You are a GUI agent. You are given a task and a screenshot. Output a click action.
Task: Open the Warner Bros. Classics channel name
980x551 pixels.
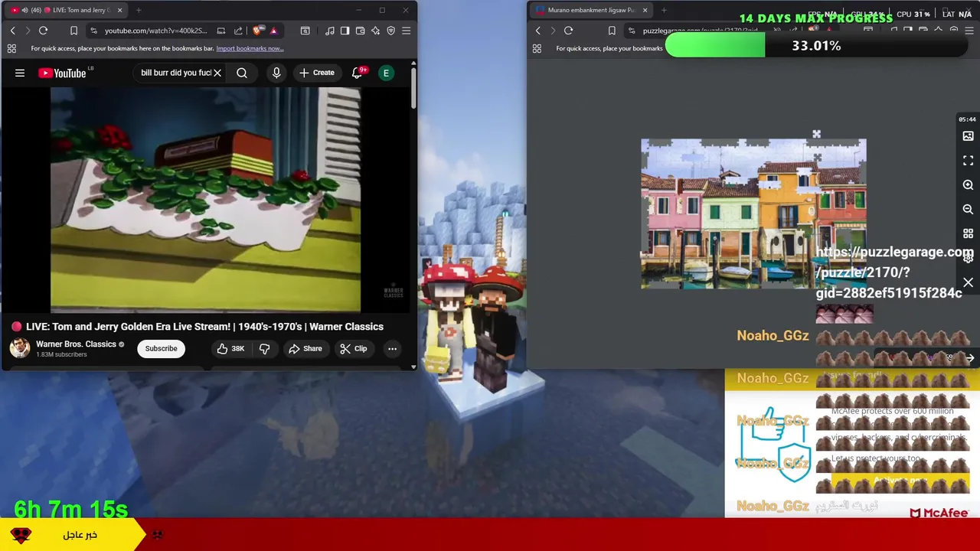(x=76, y=344)
